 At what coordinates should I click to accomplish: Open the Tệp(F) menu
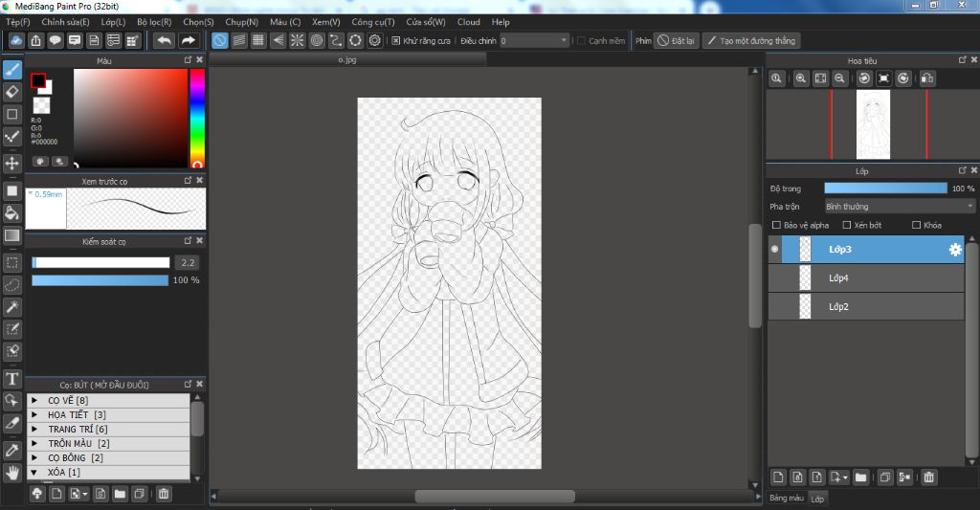pyautogui.click(x=17, y=22)
